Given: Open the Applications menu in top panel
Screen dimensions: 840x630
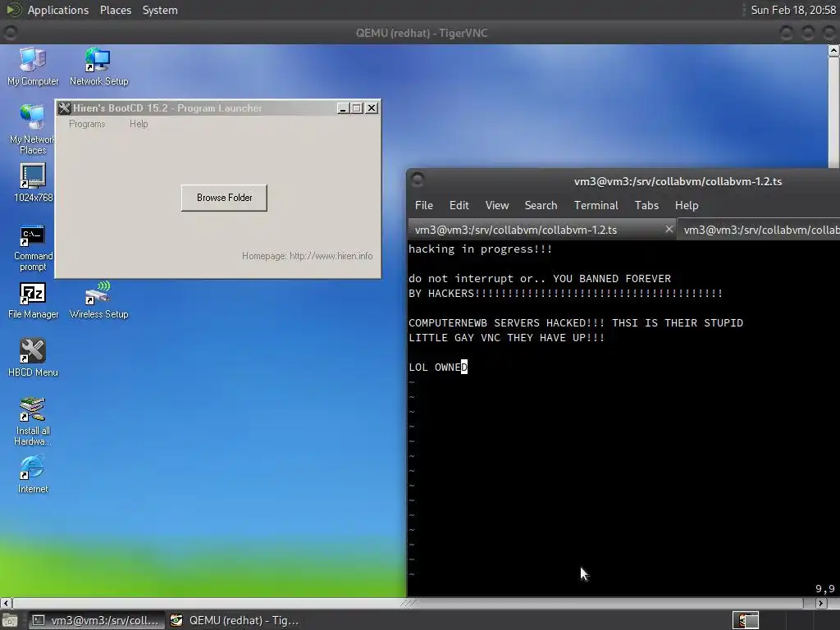Looking at the screenshot, I should pos(58,10).
